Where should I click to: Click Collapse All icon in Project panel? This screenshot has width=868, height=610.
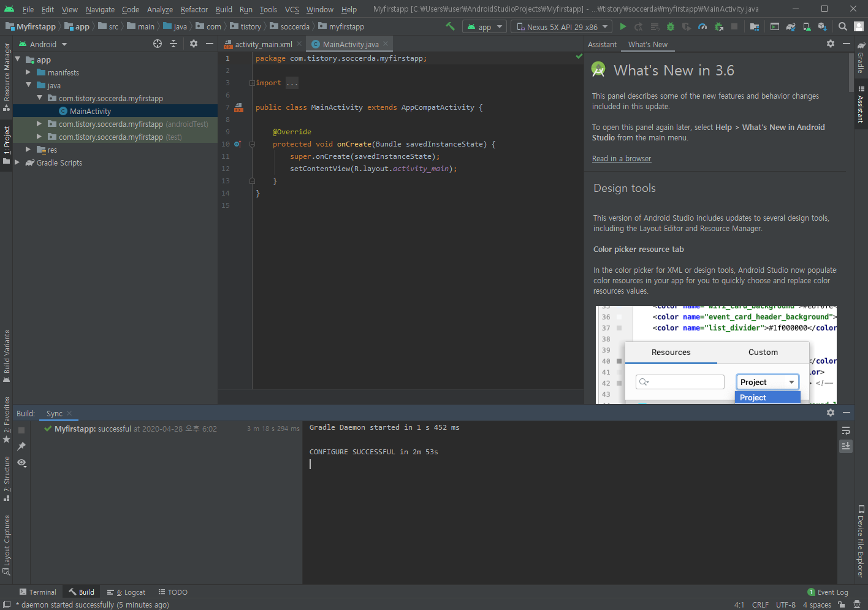point(173,44)
